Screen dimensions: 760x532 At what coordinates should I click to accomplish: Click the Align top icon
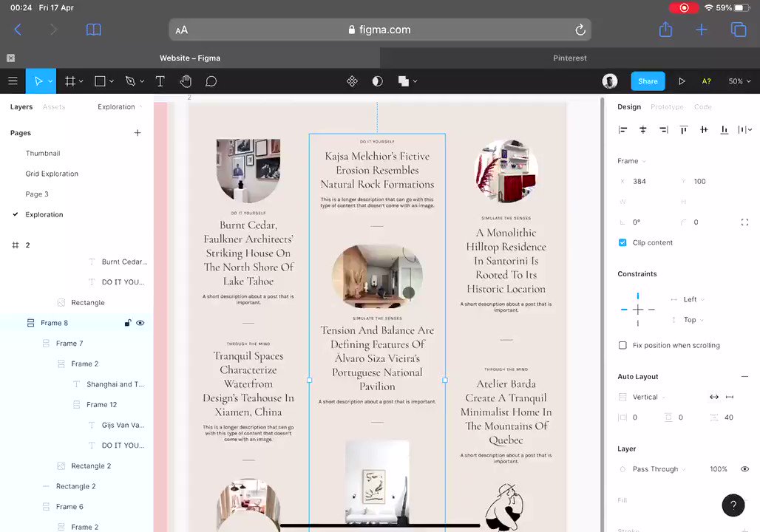[683, 129]
